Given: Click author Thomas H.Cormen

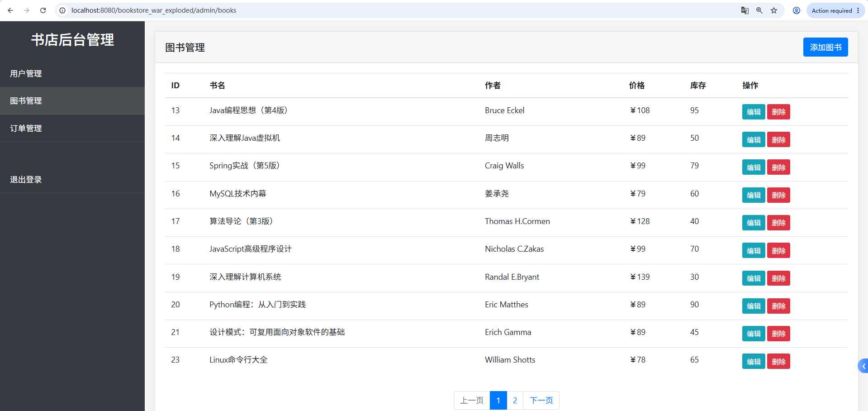Looking at the screenshot, I should point(517,221).
